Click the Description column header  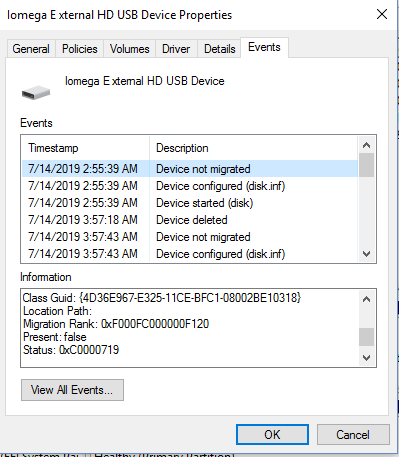coord(253,148)
